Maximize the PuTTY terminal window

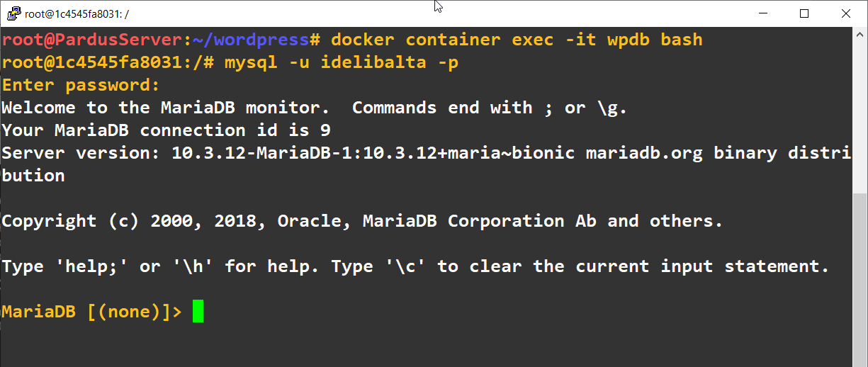click(x=804, y=13)
